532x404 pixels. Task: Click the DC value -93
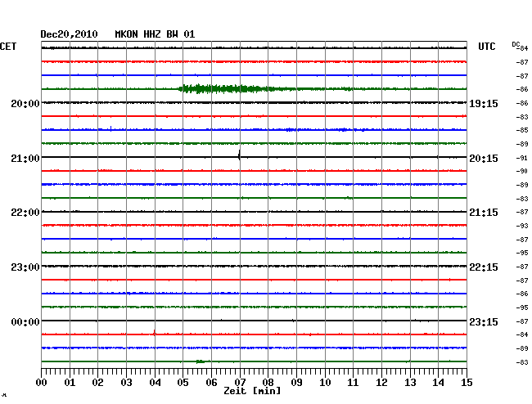tap(522, 226)
